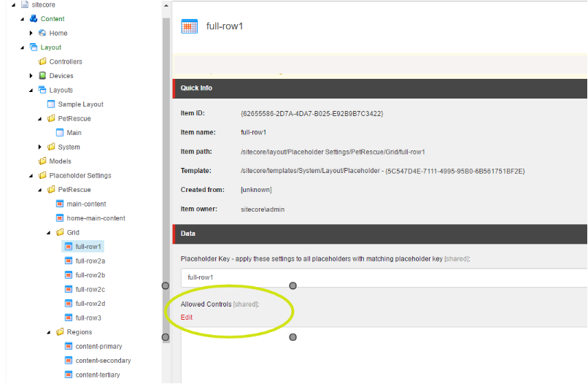
Task: Collapse the Placeholder Settings arrow
Action: point(31,176)
